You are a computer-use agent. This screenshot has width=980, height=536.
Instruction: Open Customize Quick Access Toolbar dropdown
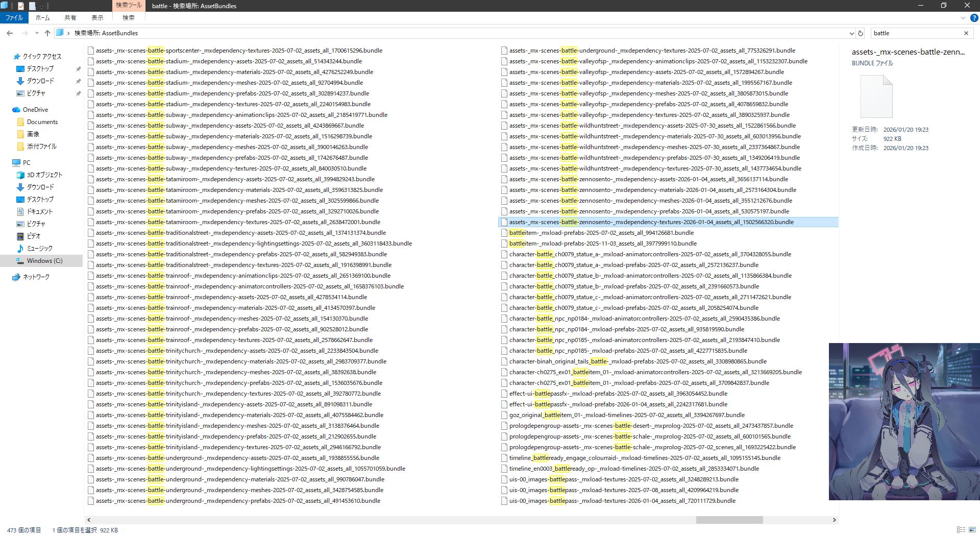click(x=42, y=6)
